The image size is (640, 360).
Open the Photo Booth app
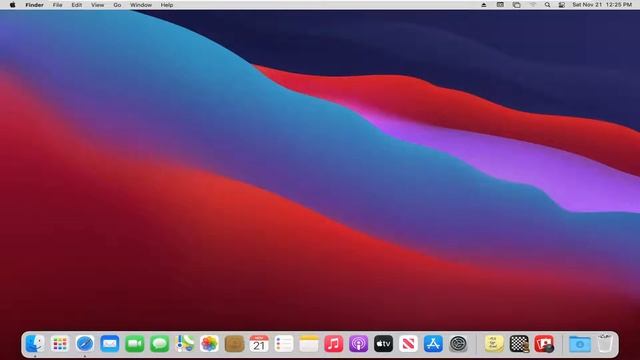[x=544, y=344]
